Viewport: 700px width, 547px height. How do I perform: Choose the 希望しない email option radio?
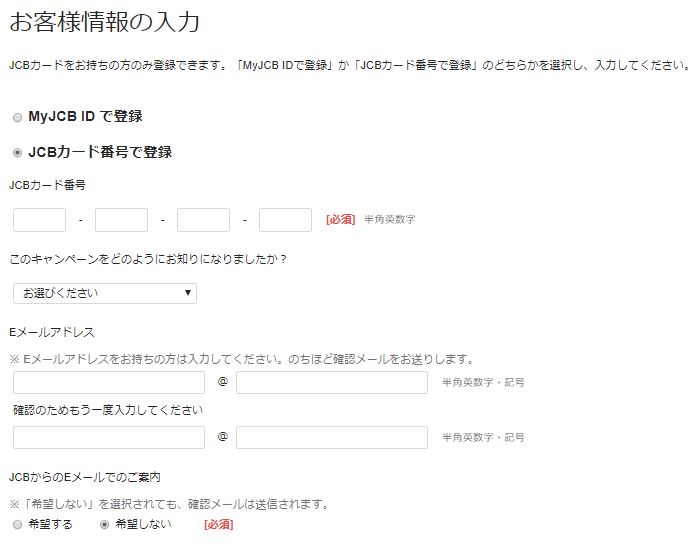[104, 525]
